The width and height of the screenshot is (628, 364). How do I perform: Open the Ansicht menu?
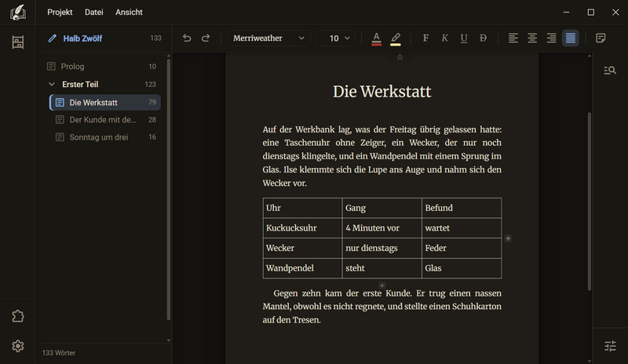click(x=129, y=12)
